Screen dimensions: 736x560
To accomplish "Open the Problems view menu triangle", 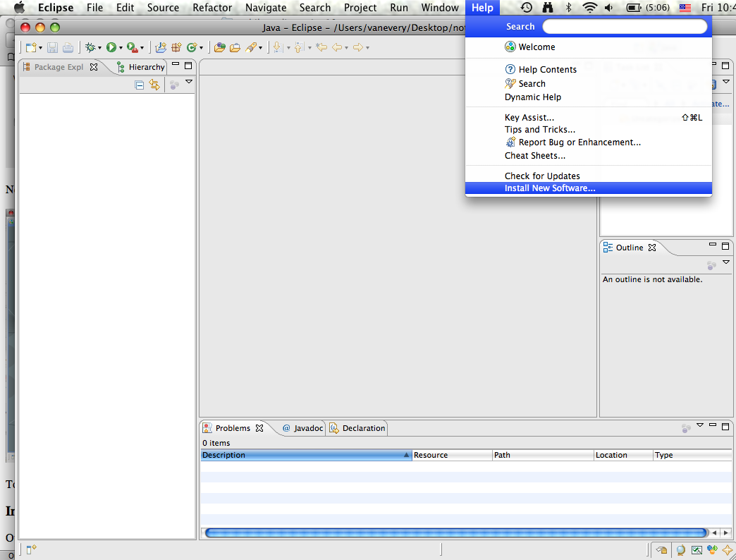I will (700, 425).
